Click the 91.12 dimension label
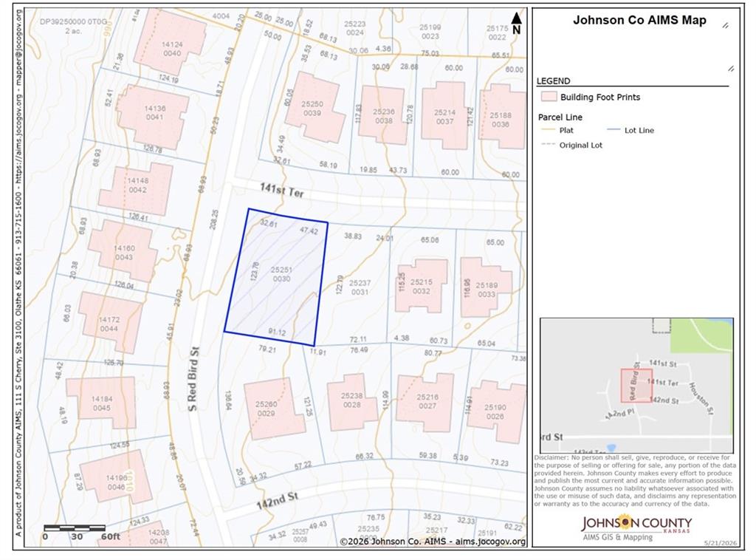 [x=277, y=332]
